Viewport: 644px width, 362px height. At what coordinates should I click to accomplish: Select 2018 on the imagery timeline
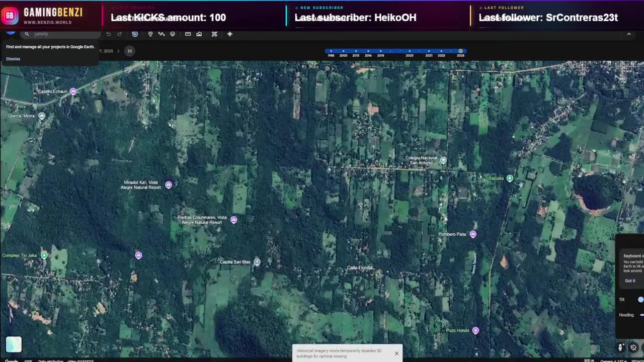pos(380,51)
